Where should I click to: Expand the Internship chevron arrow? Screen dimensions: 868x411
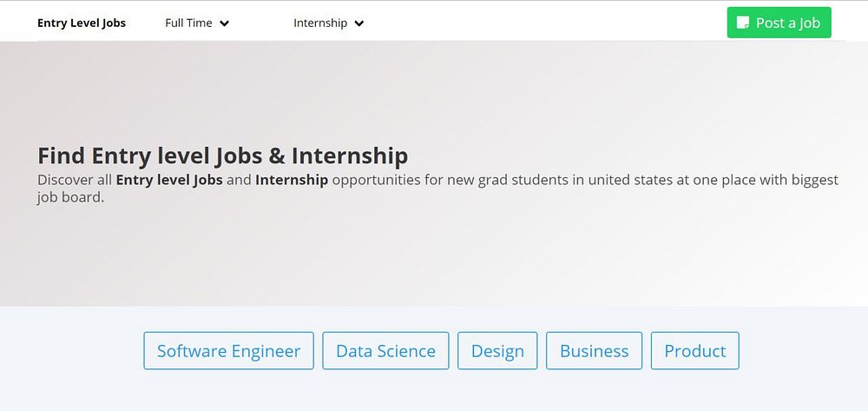tap(359, 23)
